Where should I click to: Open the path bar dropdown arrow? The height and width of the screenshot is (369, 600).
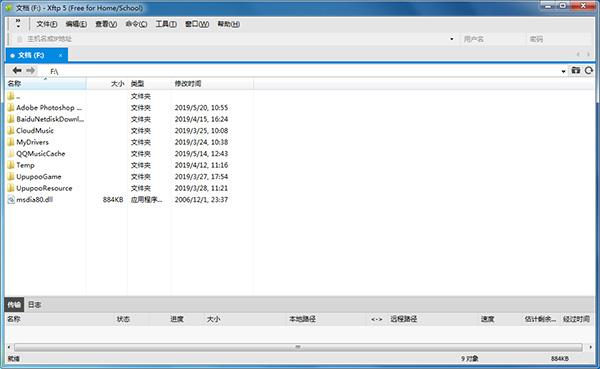563,71
